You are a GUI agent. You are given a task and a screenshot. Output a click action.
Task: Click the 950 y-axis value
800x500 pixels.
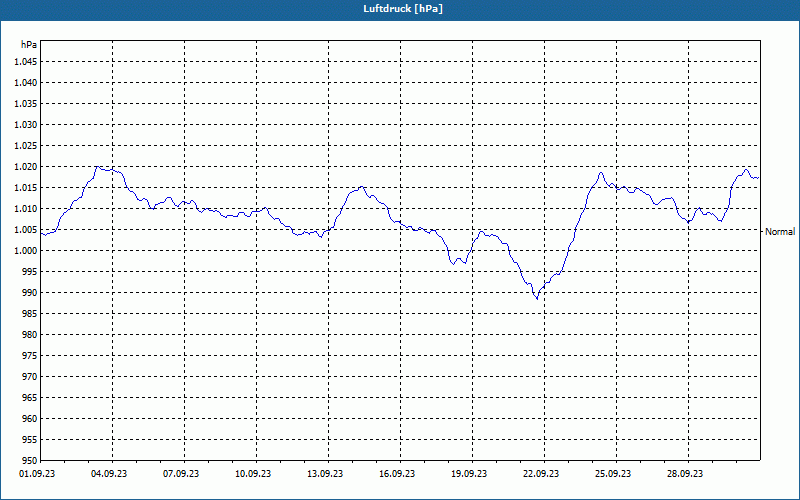(30, 461)
